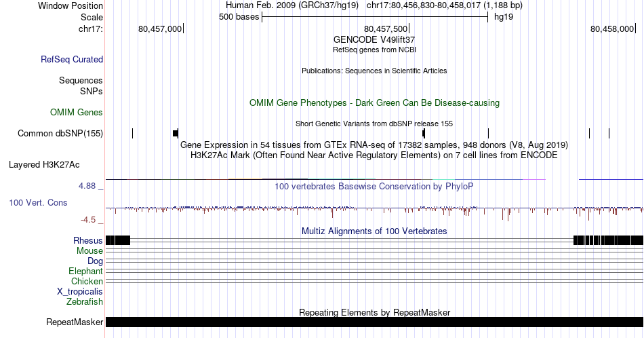Screen dimensions: 644x338
Task: Select the Rhesus alignment row label
Action: point(88,240)
